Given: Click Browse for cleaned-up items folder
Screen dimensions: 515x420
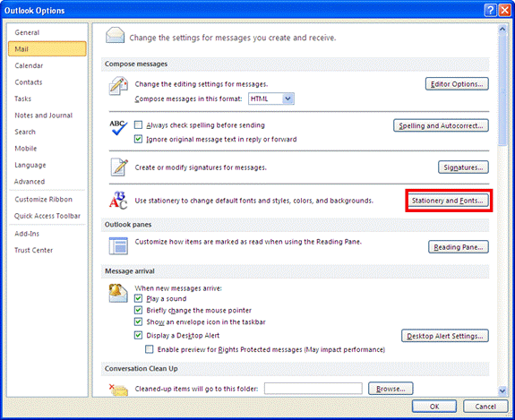Looking at the screenshot, I should [x=391, y=389].
